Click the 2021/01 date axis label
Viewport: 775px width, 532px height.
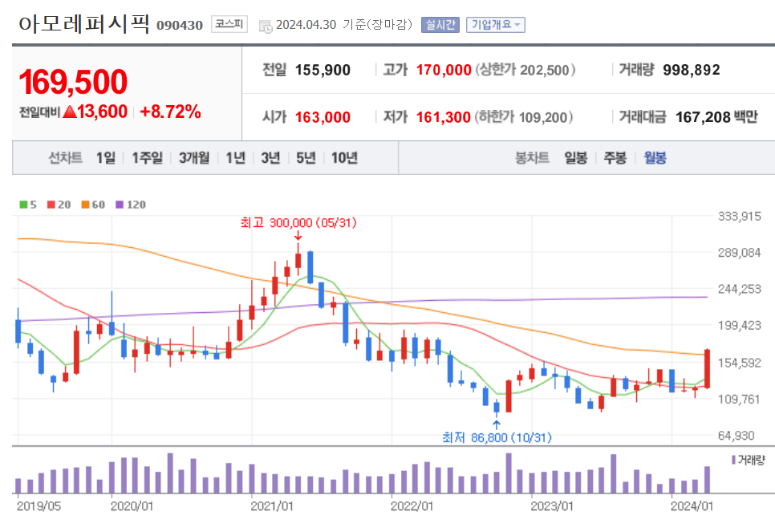272,506
